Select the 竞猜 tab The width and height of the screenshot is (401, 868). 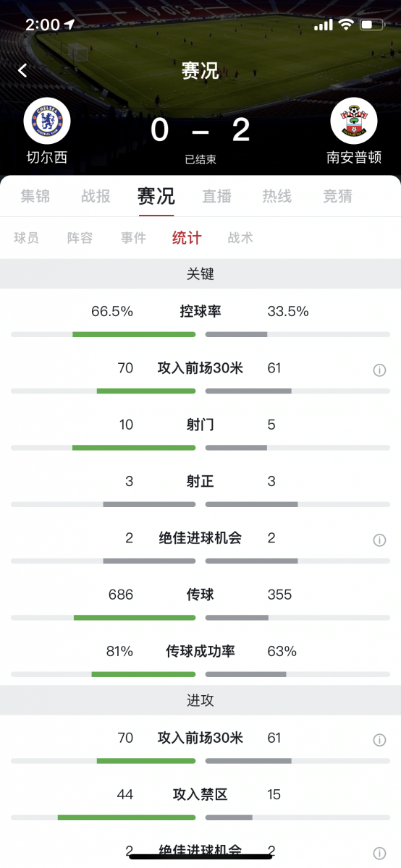(x=337, y=196)
